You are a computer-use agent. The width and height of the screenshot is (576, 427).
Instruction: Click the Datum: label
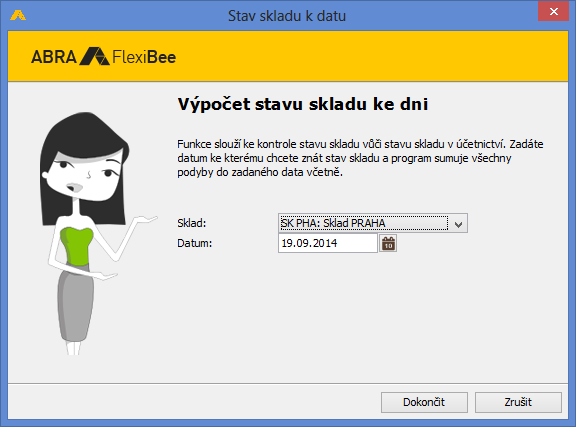(x=195, y=243)
